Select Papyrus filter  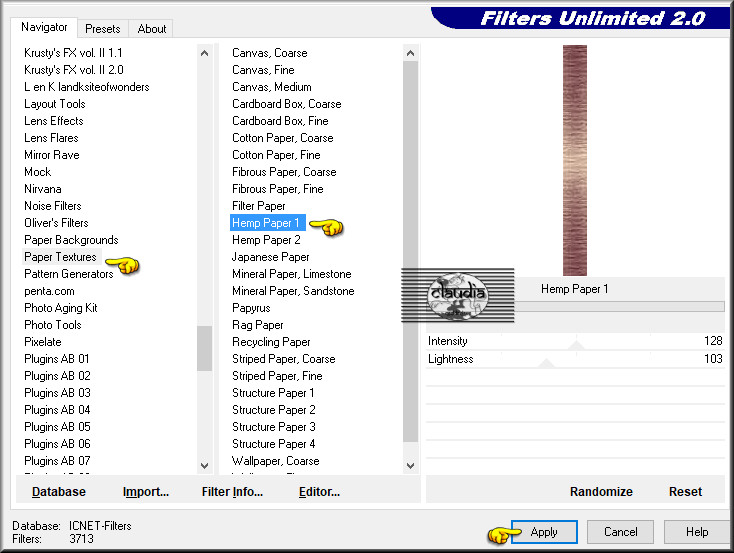click(x=251, y=308)
